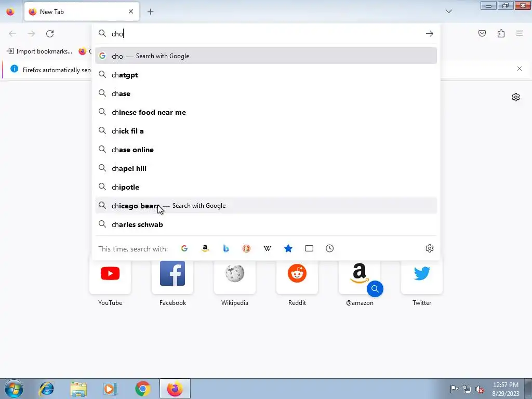Expand the list all tabs chevron
The image size is (532, 399).
(x=448, y=11)
